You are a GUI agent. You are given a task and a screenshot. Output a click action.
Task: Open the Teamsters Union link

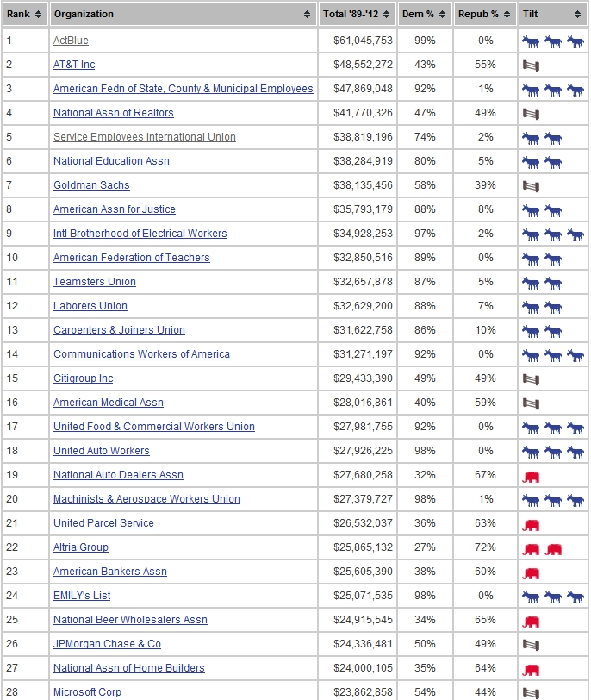(95, 282)
